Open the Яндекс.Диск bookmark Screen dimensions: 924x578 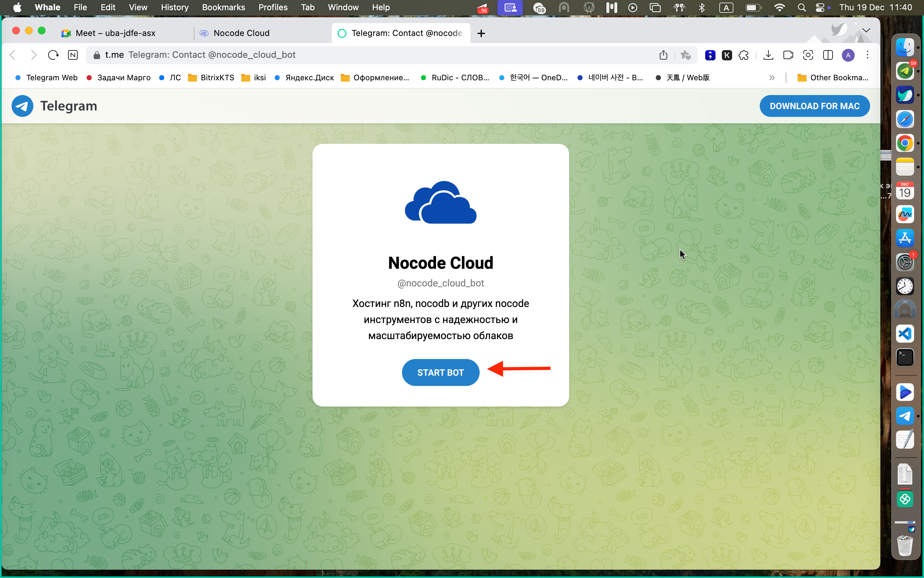[304, 78]
